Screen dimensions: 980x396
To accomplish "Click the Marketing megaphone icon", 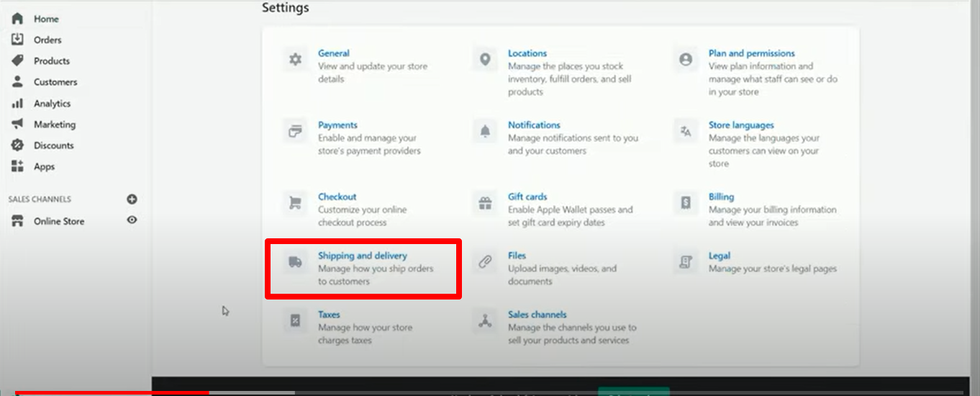I will 17,124.
